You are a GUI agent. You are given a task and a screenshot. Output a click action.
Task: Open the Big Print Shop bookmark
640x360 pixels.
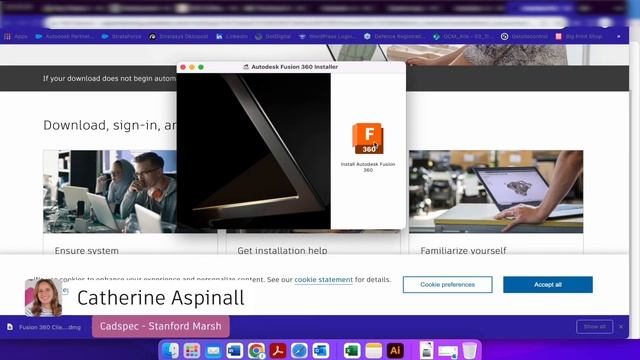click(579, 36)
